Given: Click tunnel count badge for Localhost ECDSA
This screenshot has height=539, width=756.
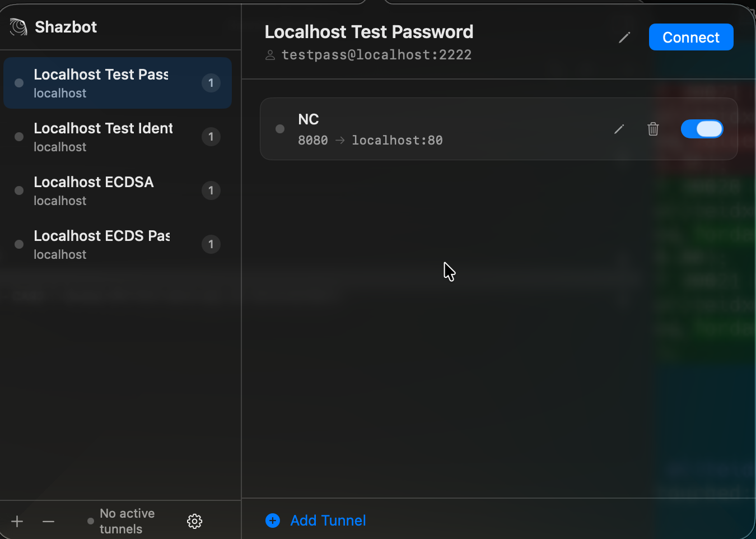Looking at the screenshot, I should pos(211,190).
